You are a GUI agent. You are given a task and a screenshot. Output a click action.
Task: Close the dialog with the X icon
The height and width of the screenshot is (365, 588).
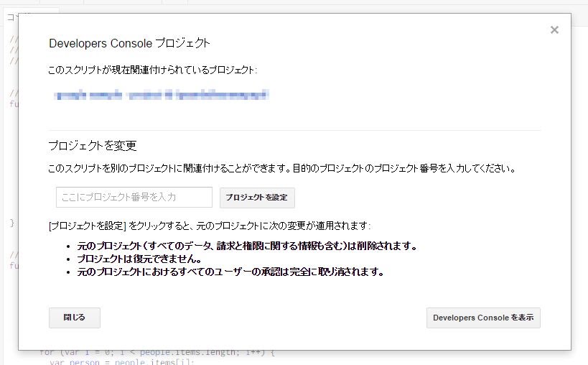554,30
